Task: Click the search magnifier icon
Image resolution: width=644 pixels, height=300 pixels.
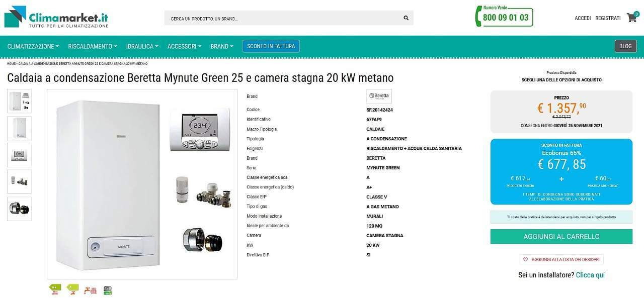Action: (x=406, y=18)
